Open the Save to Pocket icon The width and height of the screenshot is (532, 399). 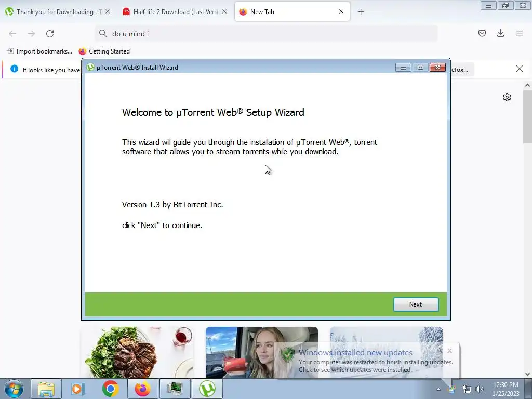[x=482, y=33]
